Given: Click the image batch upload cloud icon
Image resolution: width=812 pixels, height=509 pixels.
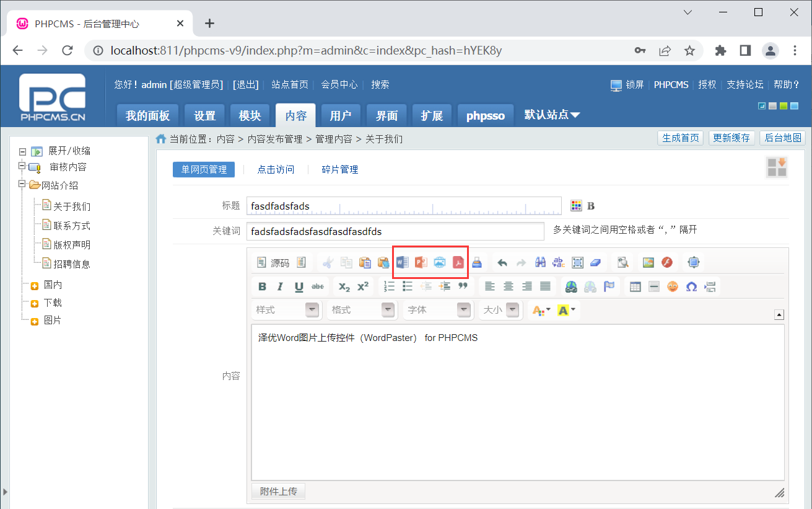Looking at the screenshot, I should [x=439, y=262].
